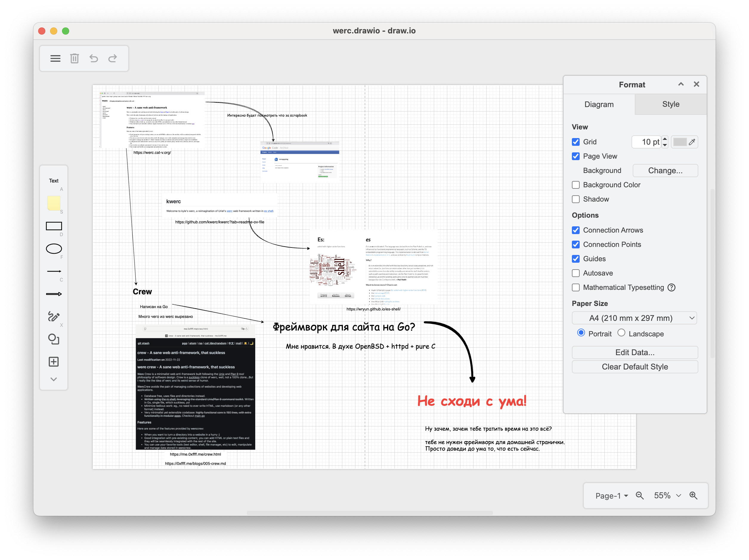Switch to the Diagram tab
The height and width of the screenshot is (560, 749).
(x=599, y=104)
